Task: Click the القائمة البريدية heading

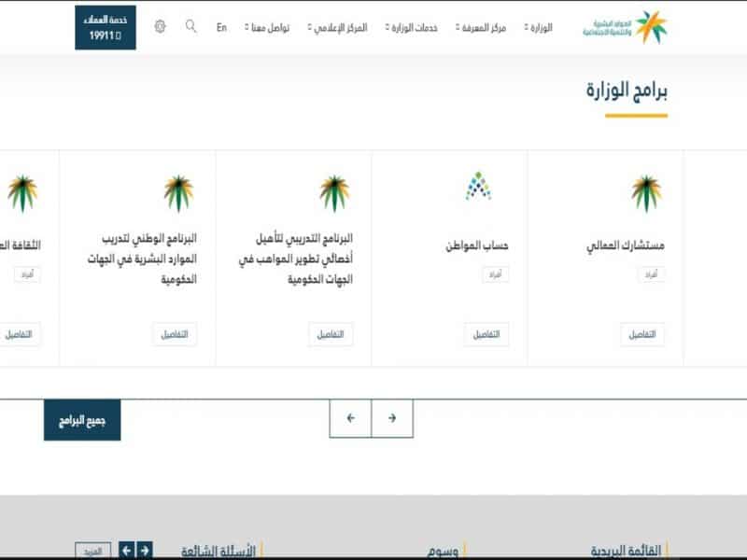Action: pos(626,551)
